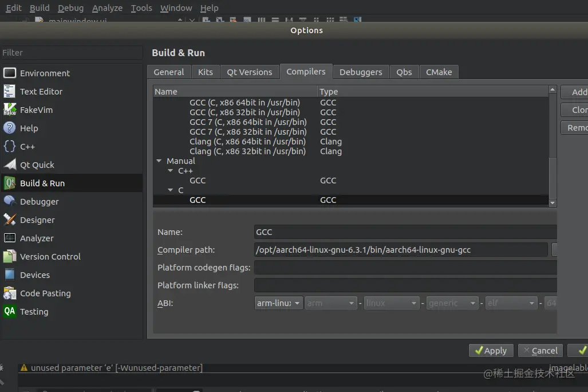Collapse the C node under Manual
This screenshot has height=392, width=588.
171,190
